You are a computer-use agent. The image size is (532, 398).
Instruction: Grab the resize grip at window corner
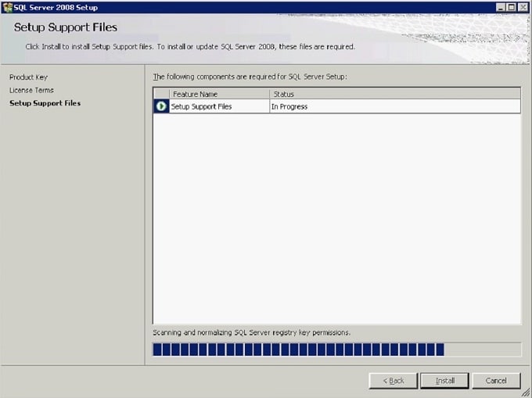527,393
